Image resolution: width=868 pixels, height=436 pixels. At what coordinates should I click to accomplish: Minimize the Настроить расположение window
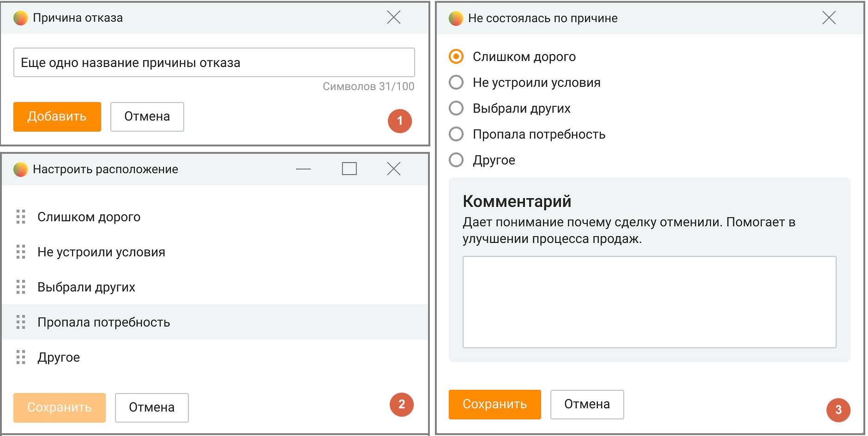pos(303,169)
